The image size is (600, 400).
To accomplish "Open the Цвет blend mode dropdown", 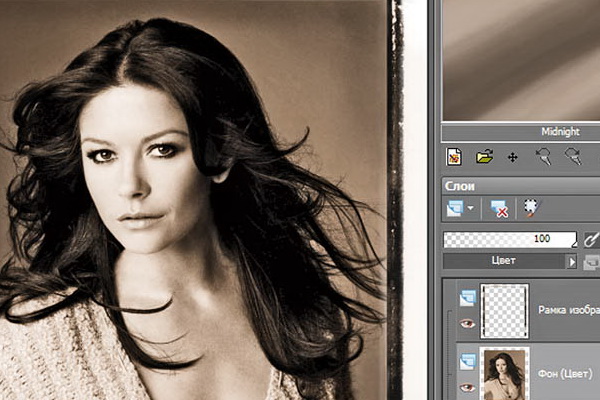I will coord(504,261).
